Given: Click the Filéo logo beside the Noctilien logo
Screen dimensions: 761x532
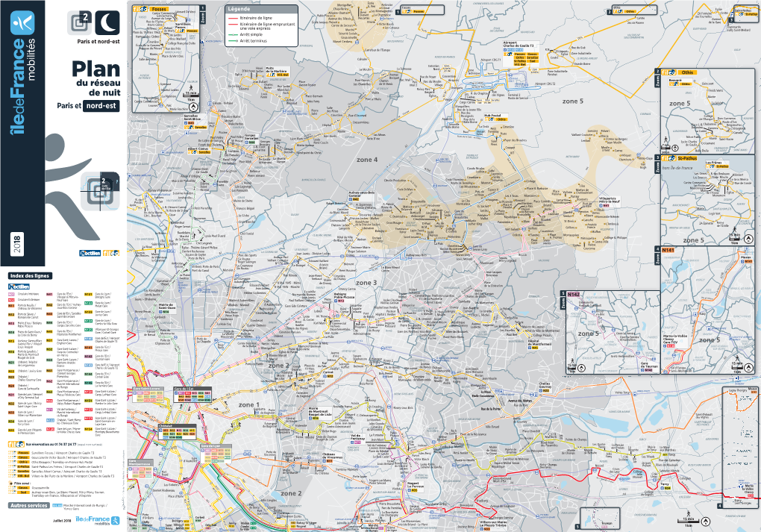Looking at the screenshot, I should click(x=112, y=254).
